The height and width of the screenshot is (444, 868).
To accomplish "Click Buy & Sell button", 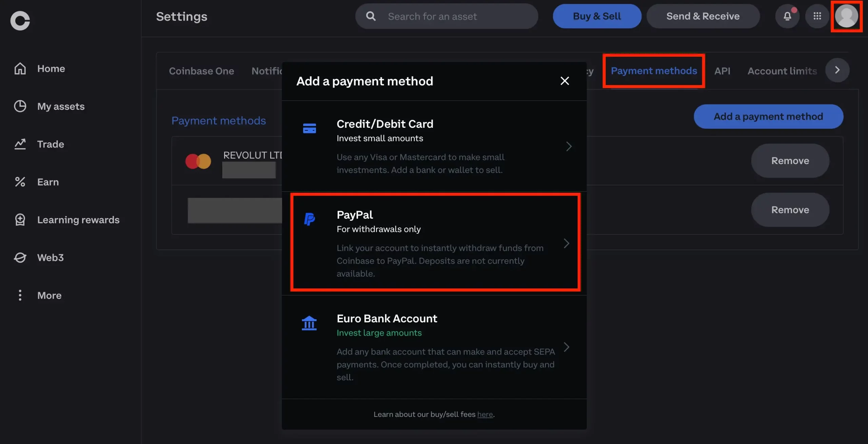I will tap(597, 16).
